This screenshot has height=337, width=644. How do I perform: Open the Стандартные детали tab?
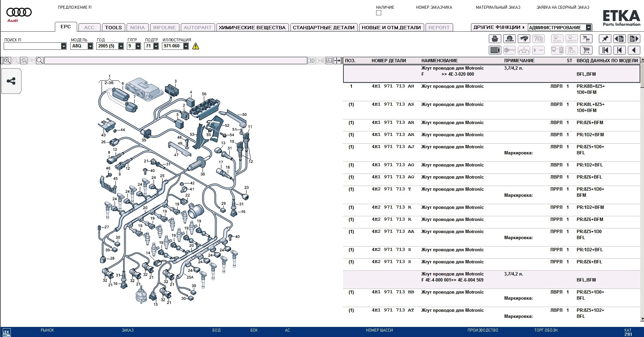coord(324,28)
